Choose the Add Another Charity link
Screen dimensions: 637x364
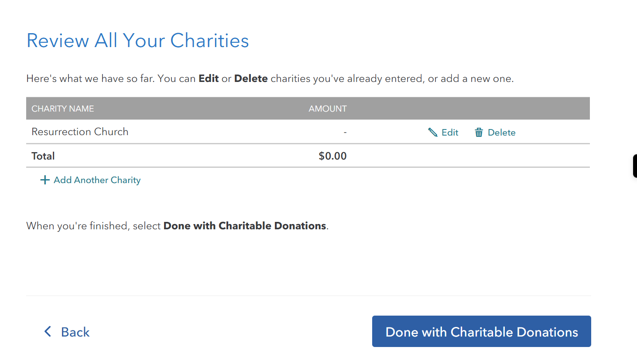(x=97, y=180)
